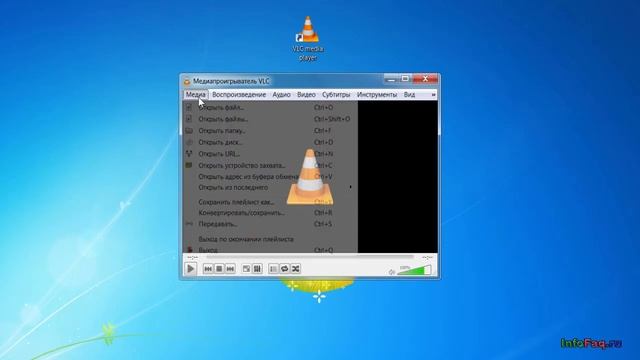
Task: Click the disc icon beside Открыть диск...
Action: click(189, 142)
